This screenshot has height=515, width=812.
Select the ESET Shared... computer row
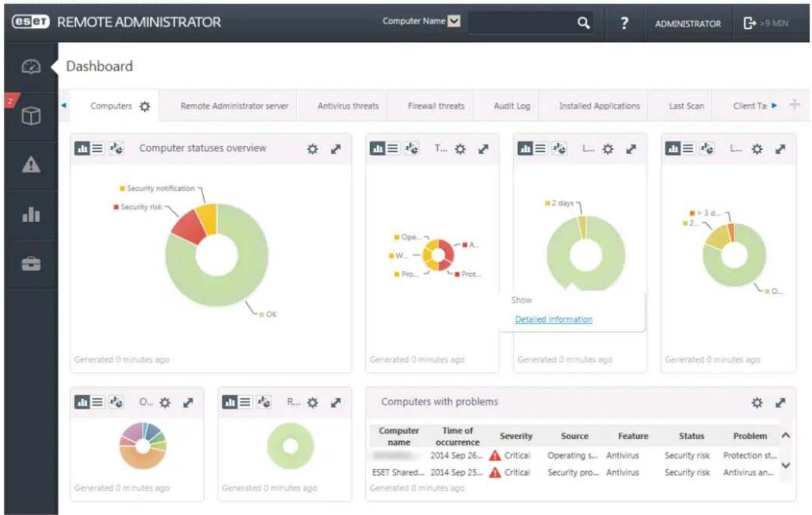(574, 473)
